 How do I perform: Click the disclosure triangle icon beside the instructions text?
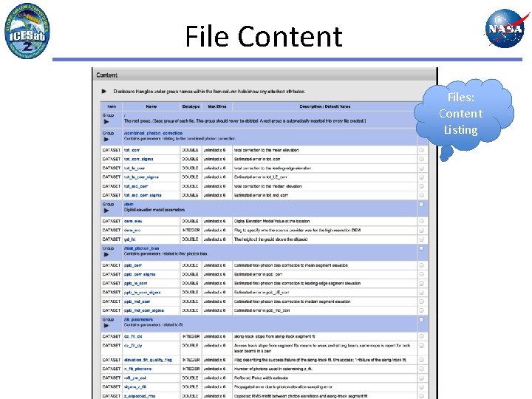(104, 92)
